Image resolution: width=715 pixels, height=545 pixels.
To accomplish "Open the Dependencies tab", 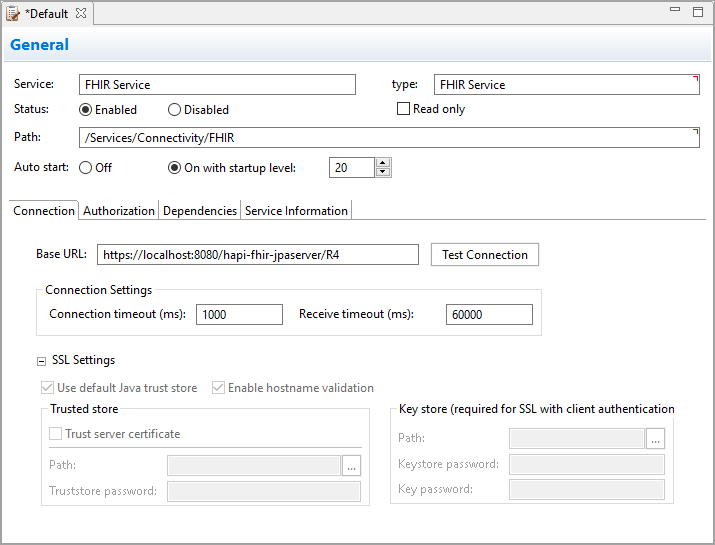I will tap(200, 211).
